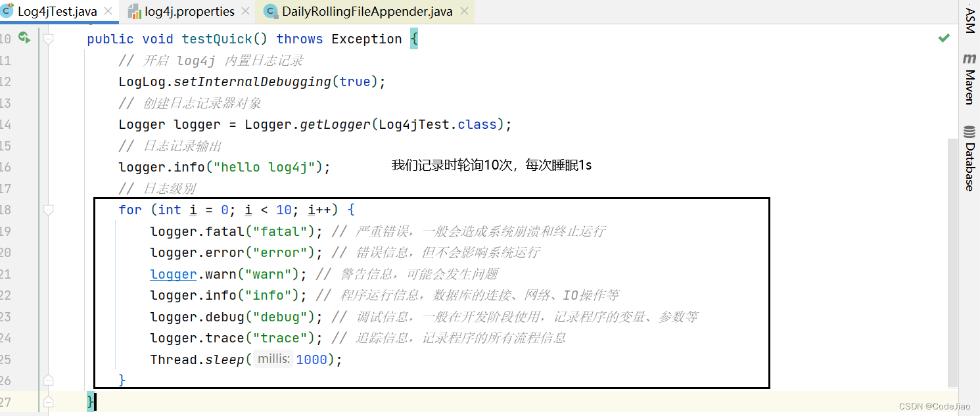This screenshot has height=416, width=980.
Task: Click the log4j.properties file icon on its tab
Action: (x=134, y=11)
